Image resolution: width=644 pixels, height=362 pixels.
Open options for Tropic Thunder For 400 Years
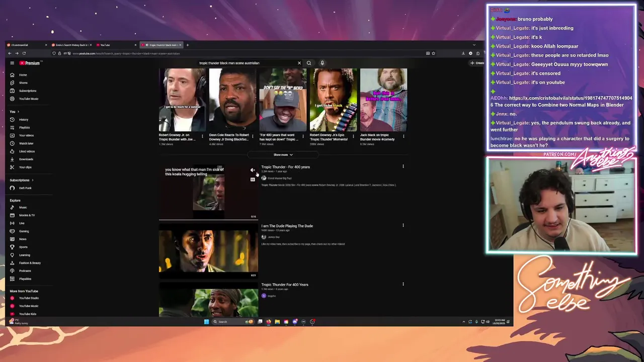403,284
